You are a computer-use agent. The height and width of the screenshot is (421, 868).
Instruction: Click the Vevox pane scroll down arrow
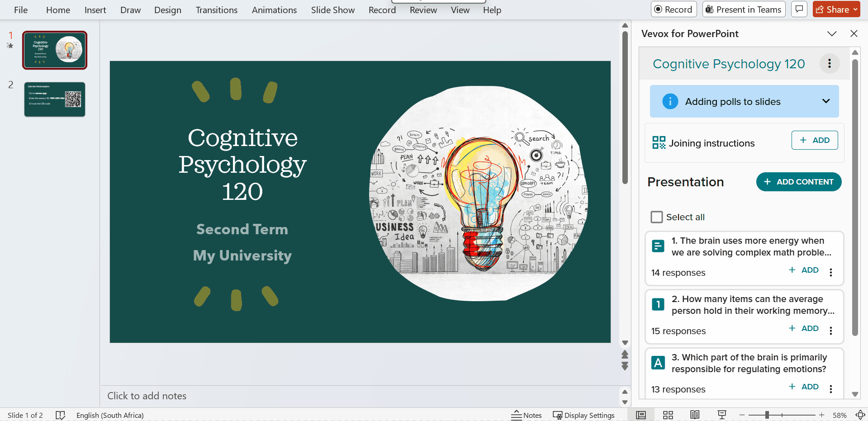[x=855, y=394]
